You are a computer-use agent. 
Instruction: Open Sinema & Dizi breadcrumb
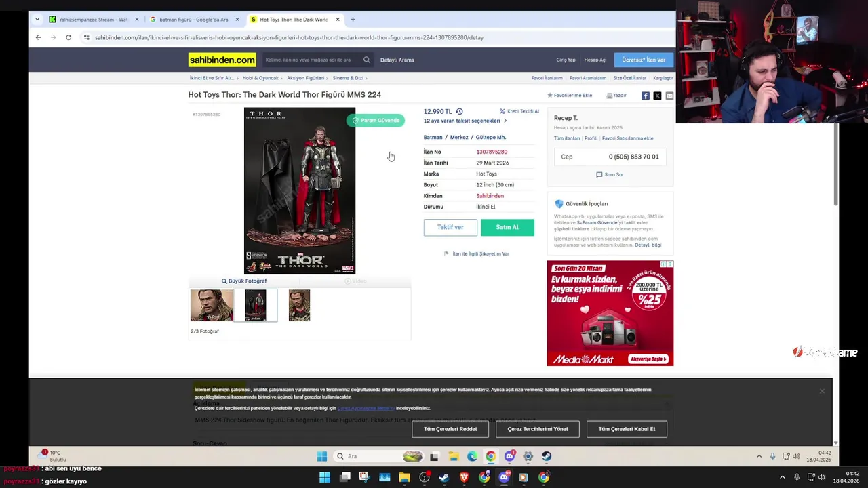click(x=348, y=78)
